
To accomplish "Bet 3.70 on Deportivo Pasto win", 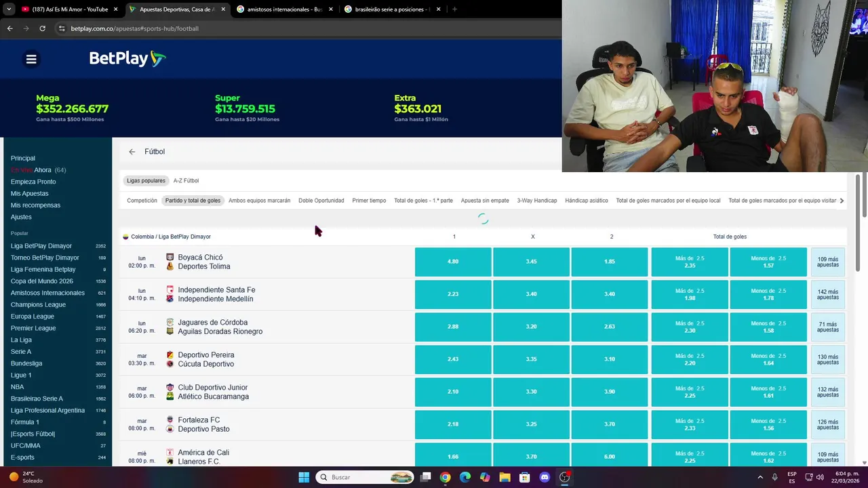I will 610,424.
